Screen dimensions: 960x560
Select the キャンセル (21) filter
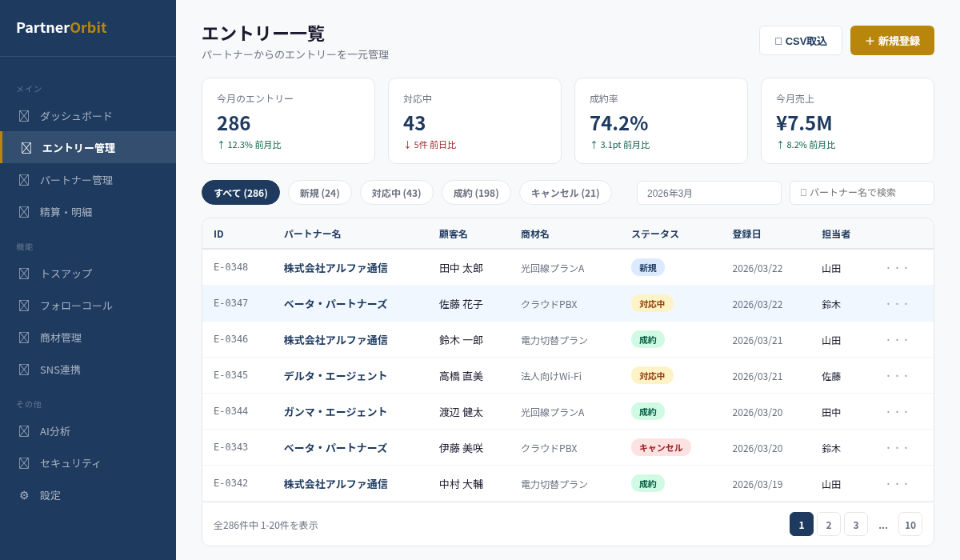coord(565,193)
